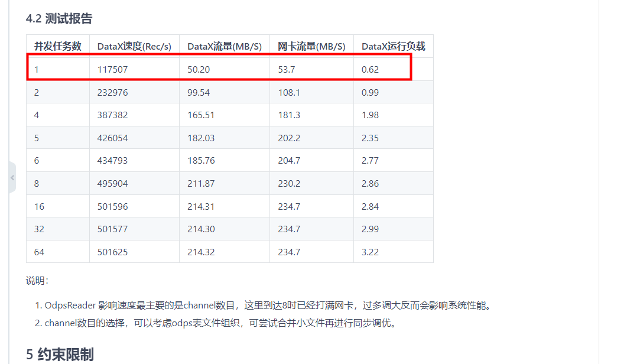The image size is (627, 364).
Task: Click the cell "387382"
Action: pyautogui.click(x=134, y=115)
